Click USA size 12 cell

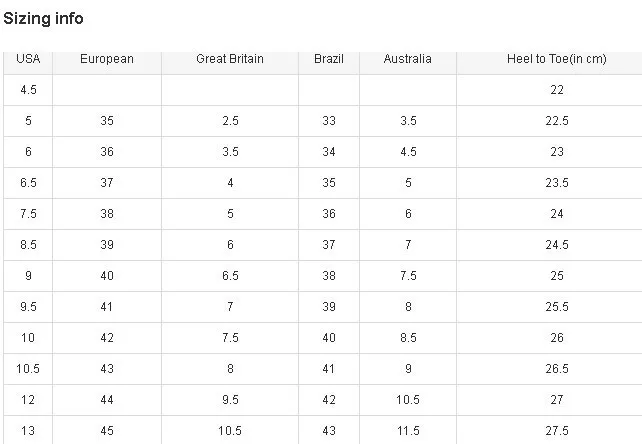point(28,400)
